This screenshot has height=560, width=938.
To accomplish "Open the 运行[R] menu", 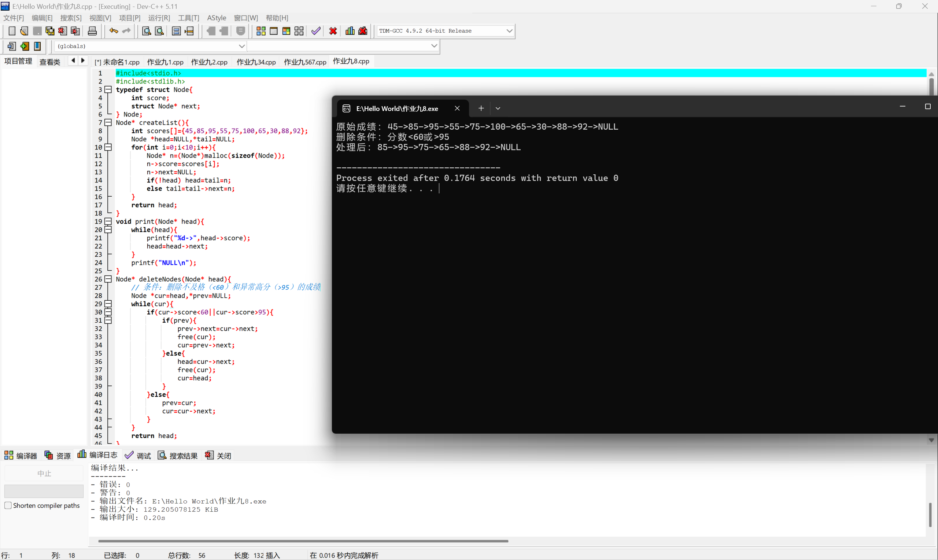I will click(x=159, y=18).
